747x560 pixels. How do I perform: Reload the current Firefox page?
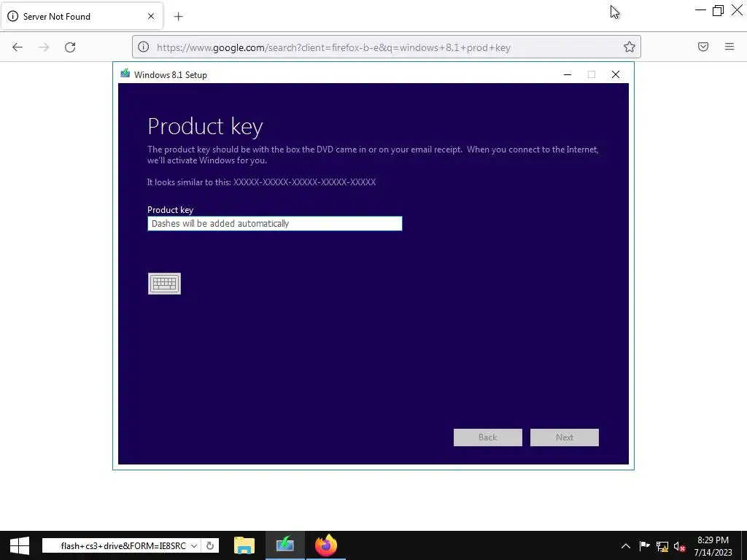point(70,47)
